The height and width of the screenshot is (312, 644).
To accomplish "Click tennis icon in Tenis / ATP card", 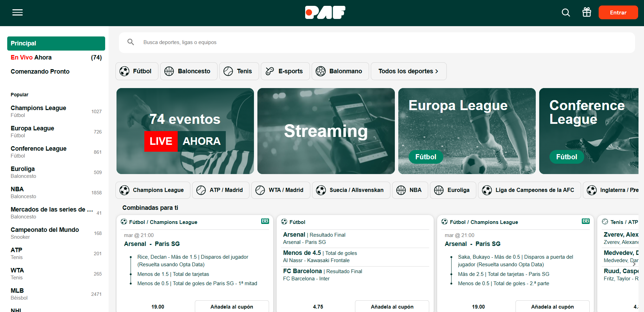I will tap(605, 222).
